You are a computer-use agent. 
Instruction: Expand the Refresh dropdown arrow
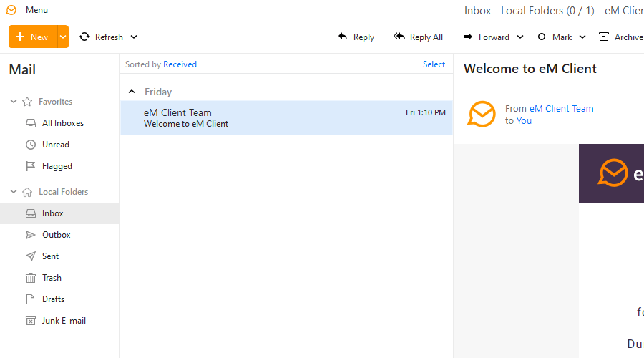point(134,37)
